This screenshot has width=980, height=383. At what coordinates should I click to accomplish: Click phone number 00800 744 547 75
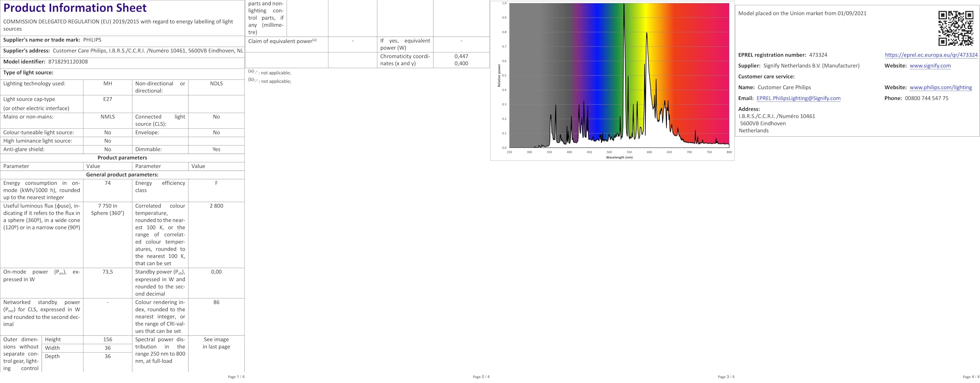[926, 98]
